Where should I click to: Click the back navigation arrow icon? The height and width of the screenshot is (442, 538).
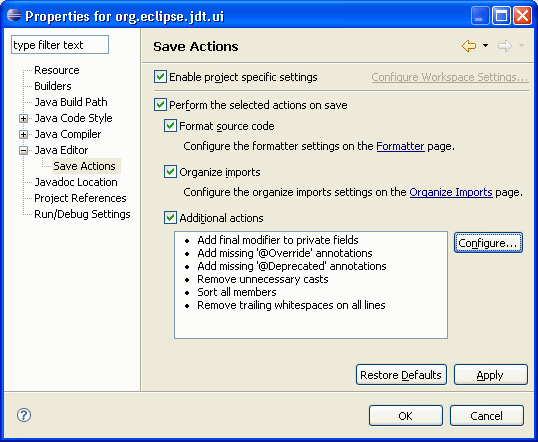469,46
